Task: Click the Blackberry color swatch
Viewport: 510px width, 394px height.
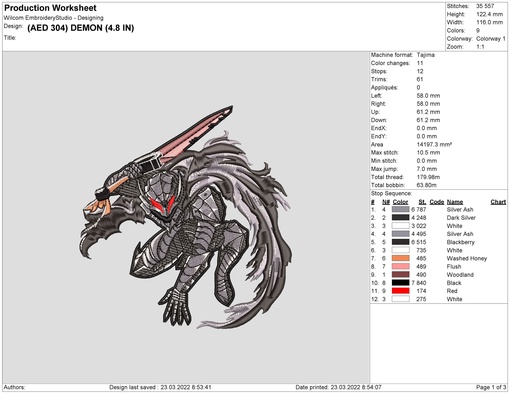Action: (x=400, y=242)
